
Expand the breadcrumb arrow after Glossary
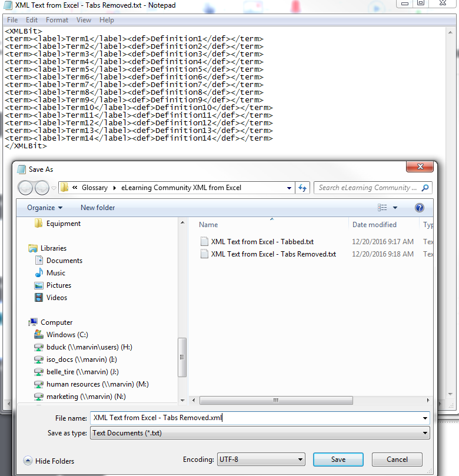tap(114, 188)
